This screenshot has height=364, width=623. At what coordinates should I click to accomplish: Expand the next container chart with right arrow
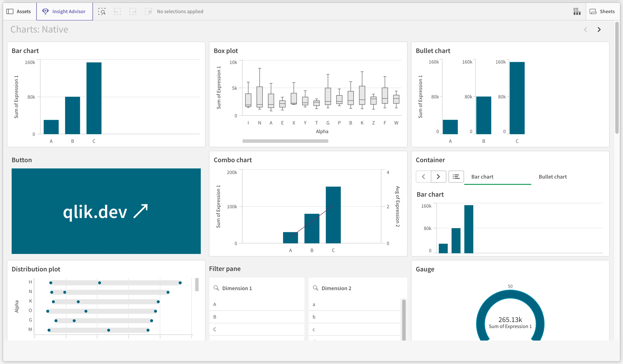pyautogui.click(x=438, y=176)
